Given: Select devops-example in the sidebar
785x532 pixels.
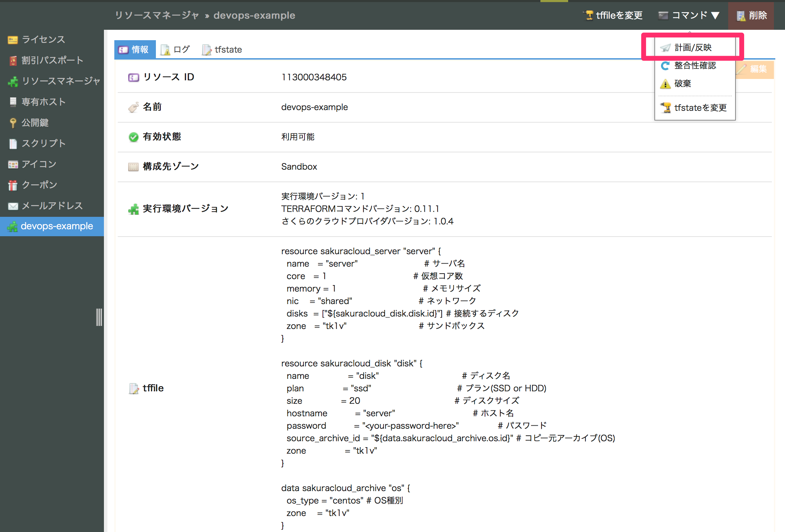Looking at the screenshot, I should click(x=52, y=227).
